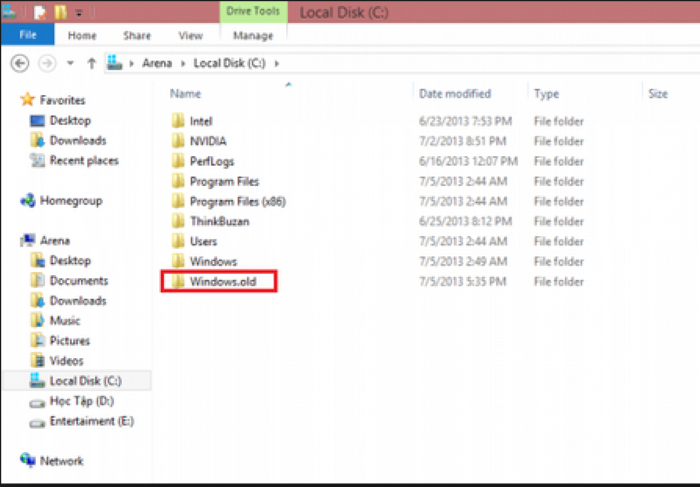Select Network in the navigation pane
700x487 pixels.
[62, 461]
